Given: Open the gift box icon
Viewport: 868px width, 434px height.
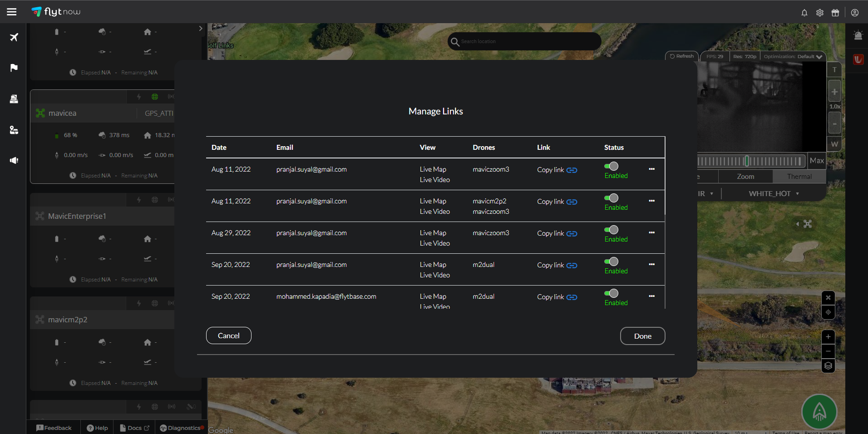Looking at the screenshot, I should [x=835, y=13].
